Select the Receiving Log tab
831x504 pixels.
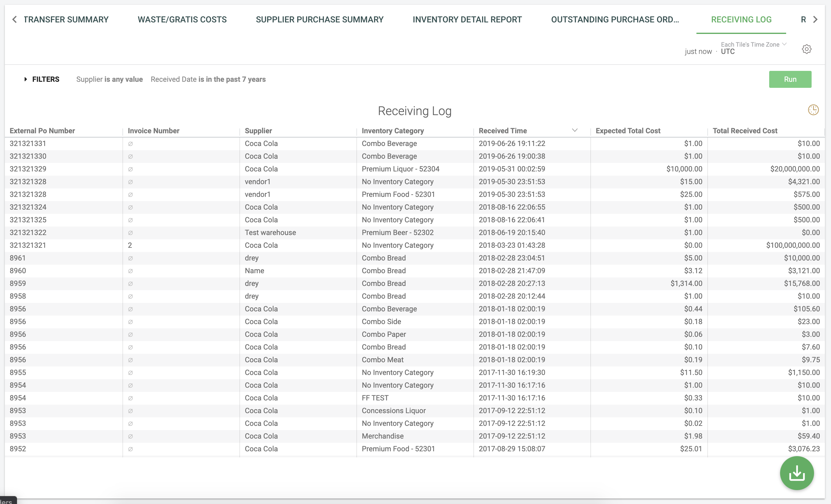tap(741, 20)
